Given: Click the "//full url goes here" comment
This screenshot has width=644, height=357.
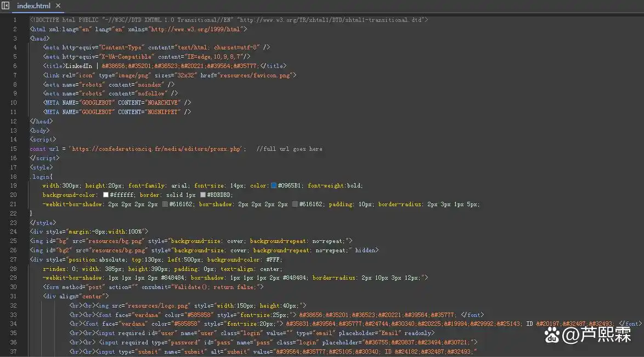Looking at the screenshot, I should (x=289, y=149).
